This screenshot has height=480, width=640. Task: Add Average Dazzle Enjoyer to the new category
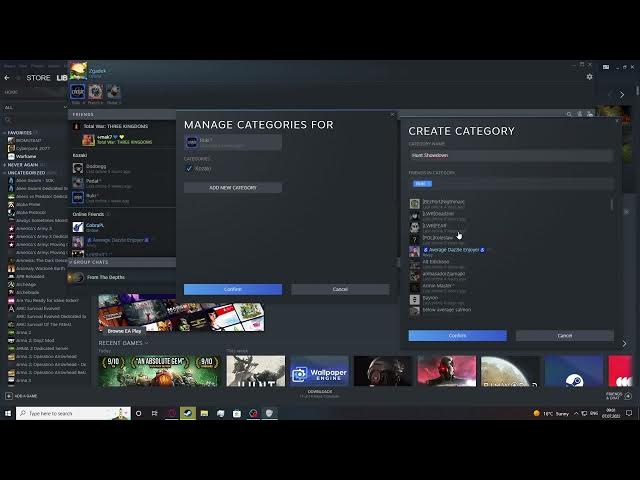(x=453, y=251)
